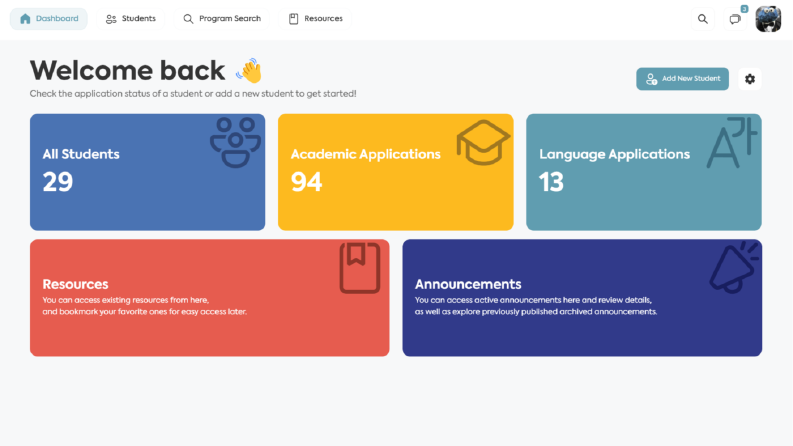Image resolution: width=793 pixels, height=446 pixels.
Task: Open the Language Applications card
Action: [x=644, y=172]
